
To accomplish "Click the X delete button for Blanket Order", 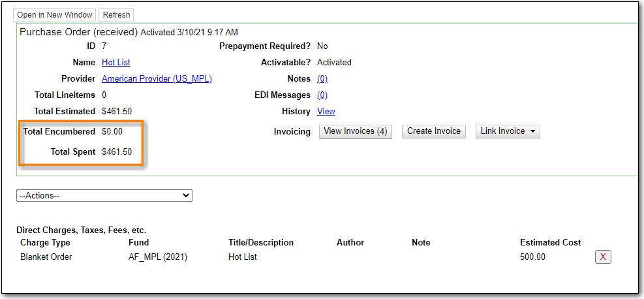I will click(602, 257).
